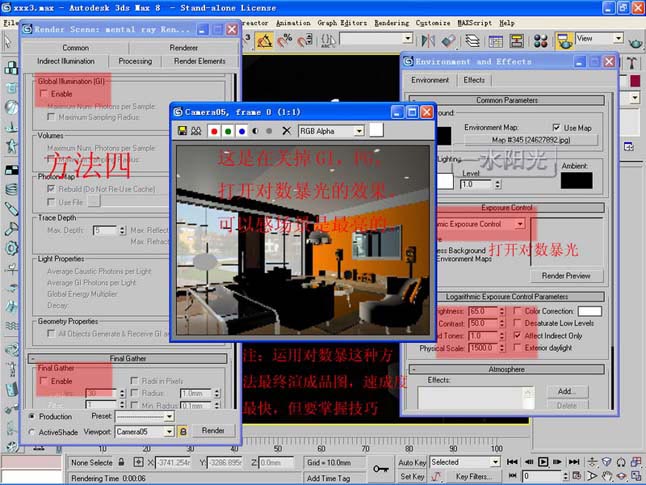Image resolution: width=646 pixels, height=485 pixels.
Task: Collapse the Atmosphere rollout
Action: (x=507, y=369)
